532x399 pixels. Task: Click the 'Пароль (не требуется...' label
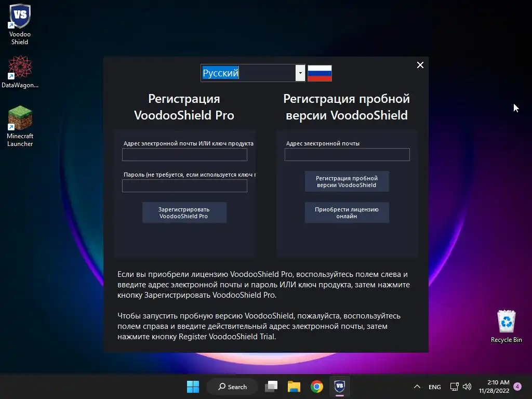pos(189,175)
